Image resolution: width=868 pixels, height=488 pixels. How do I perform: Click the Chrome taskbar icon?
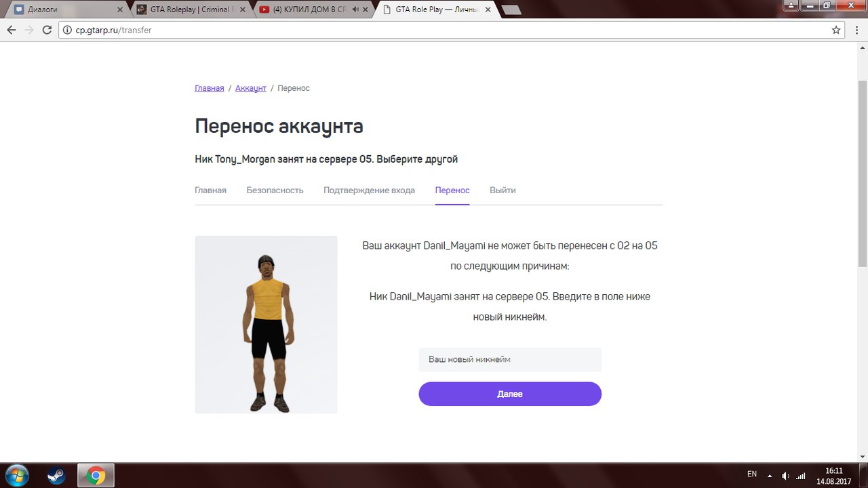[96, 475]
